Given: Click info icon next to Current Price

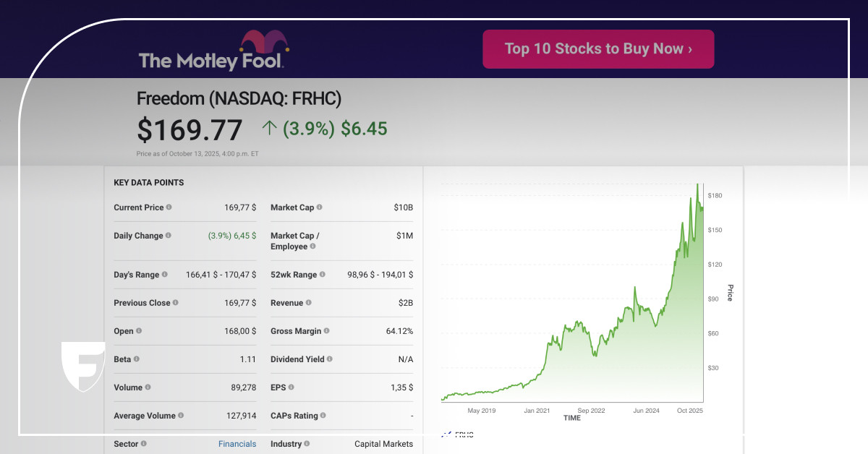Looking at the screenshot, I should coord(169,207).
